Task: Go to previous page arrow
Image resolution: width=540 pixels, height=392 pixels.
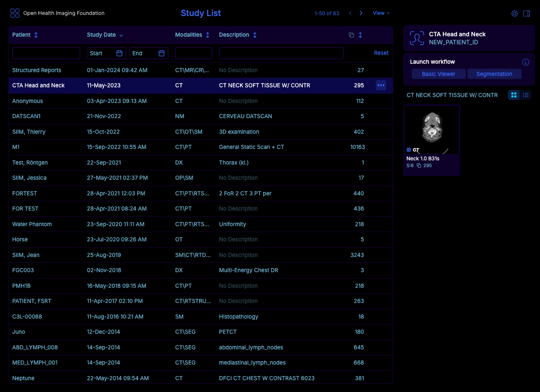Action: click(350, 13)
